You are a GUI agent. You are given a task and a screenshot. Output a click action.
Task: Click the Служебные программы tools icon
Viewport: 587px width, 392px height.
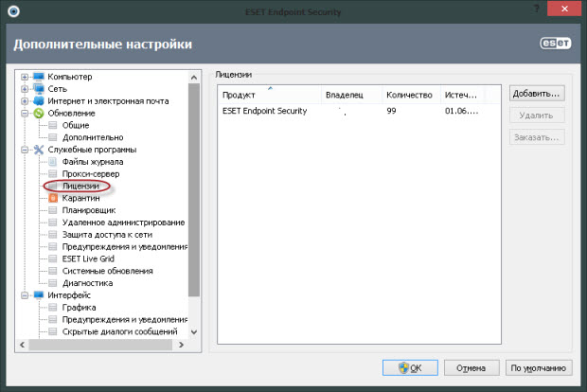39,150
